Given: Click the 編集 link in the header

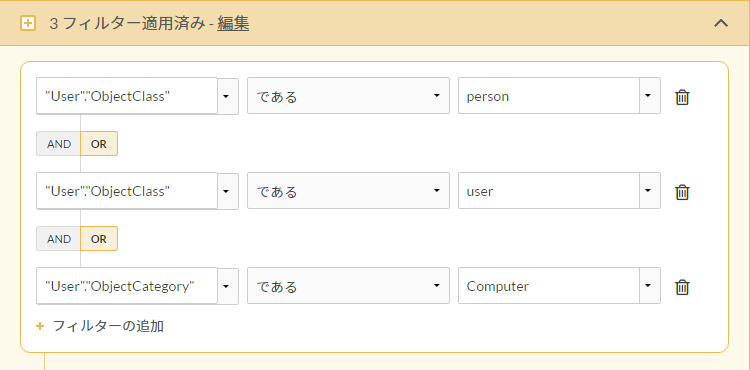Looking at the screenshot, I should click(233, 23).
